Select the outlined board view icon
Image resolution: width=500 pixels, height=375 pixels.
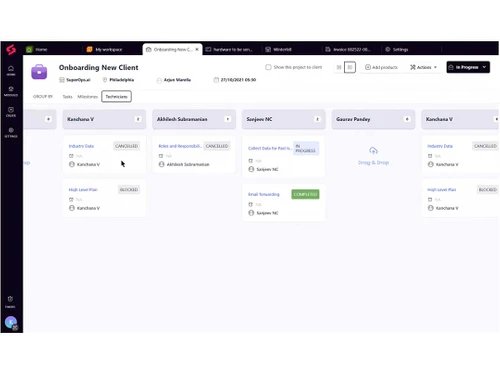[x=350, y=67]
